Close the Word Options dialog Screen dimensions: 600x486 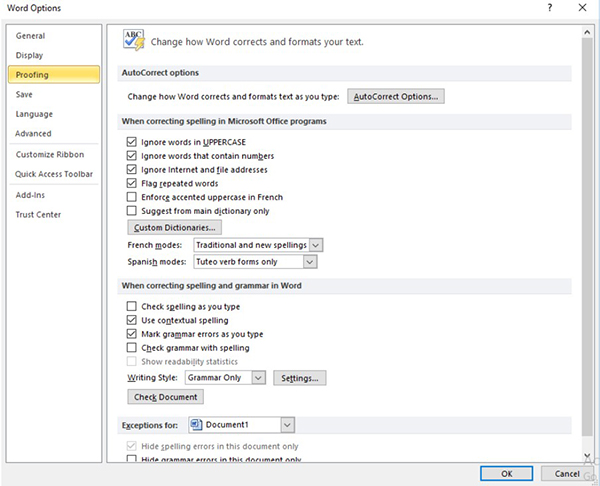tap(582, 8)
